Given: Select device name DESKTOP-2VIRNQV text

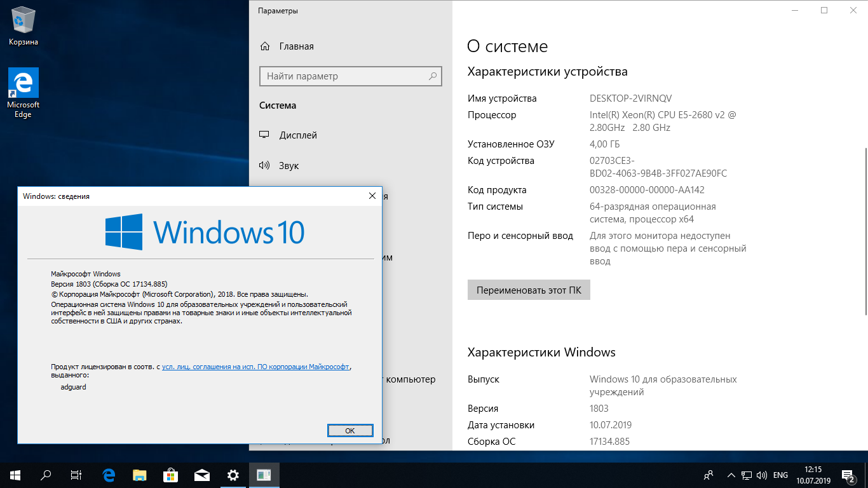Looking at the screenshot, I should [630, 98].
